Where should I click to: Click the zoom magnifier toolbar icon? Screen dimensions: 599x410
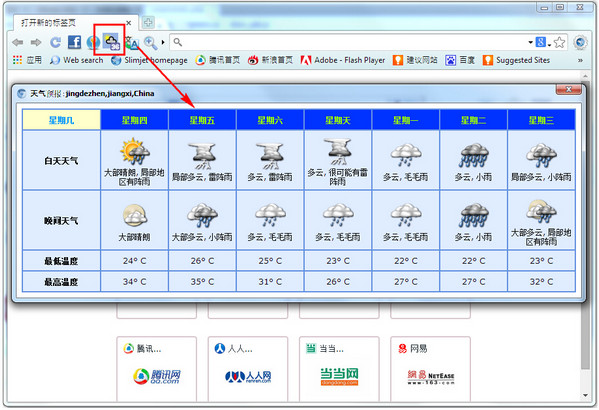(x=151, y=43)
